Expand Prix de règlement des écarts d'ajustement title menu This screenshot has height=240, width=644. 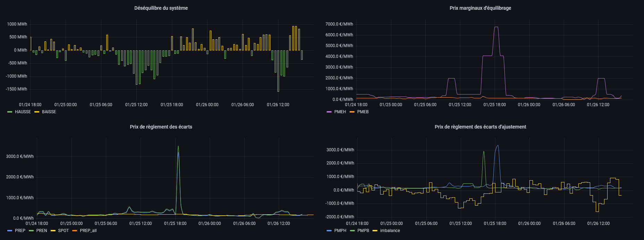pyautogui.click(x=480, y=127)
